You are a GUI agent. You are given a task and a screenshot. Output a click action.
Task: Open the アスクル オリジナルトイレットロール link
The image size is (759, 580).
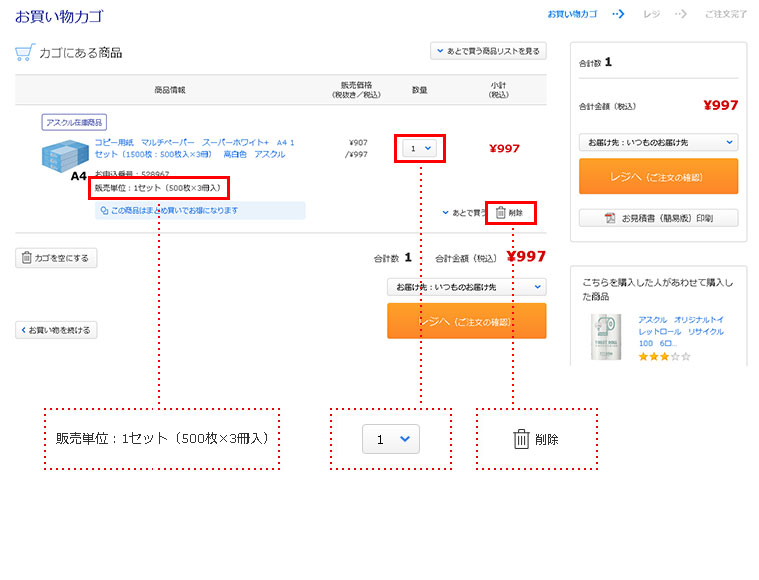(x=680, y=325)
